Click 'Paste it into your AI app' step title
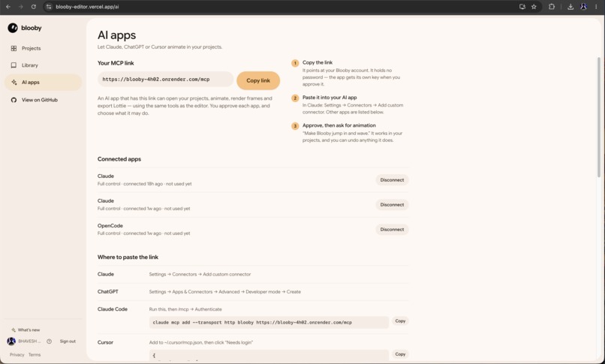The width and height of the screenshot is (605, 364). point(330,98)
